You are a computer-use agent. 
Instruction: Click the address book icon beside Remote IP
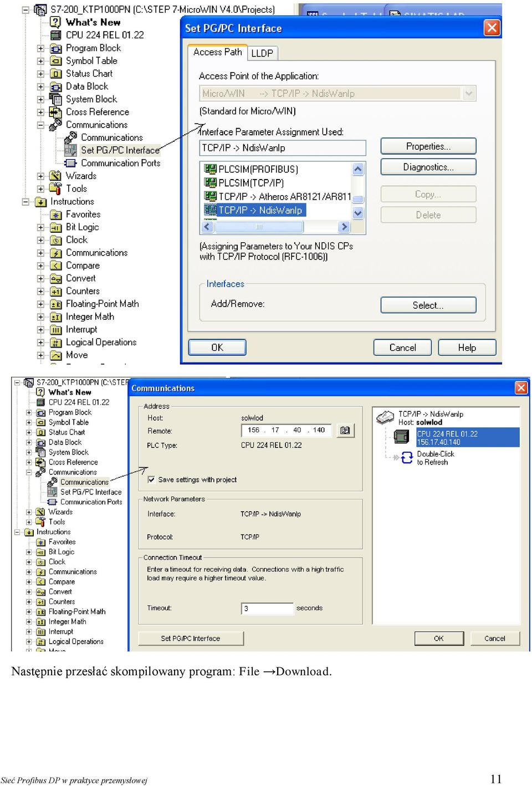pos(345,430)
